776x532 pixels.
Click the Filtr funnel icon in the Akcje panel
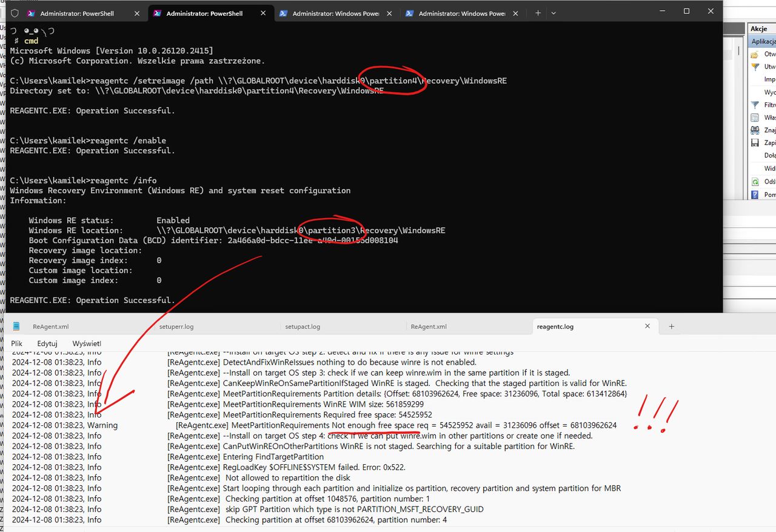tap(755, 105)
